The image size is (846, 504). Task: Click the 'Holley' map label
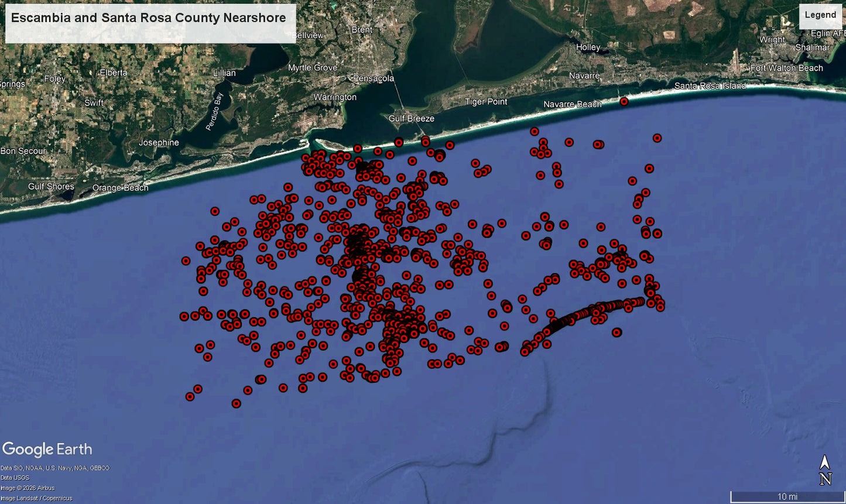(588, 47)
